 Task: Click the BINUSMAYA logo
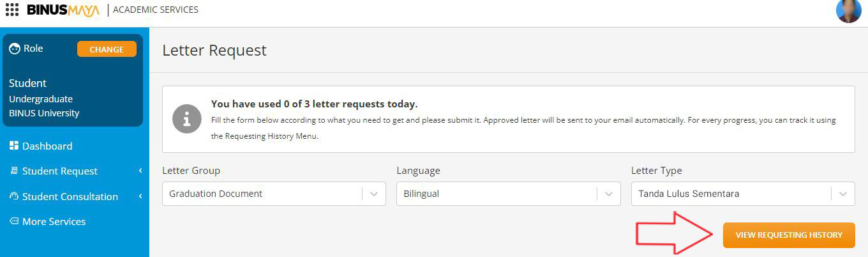point(63,10)
